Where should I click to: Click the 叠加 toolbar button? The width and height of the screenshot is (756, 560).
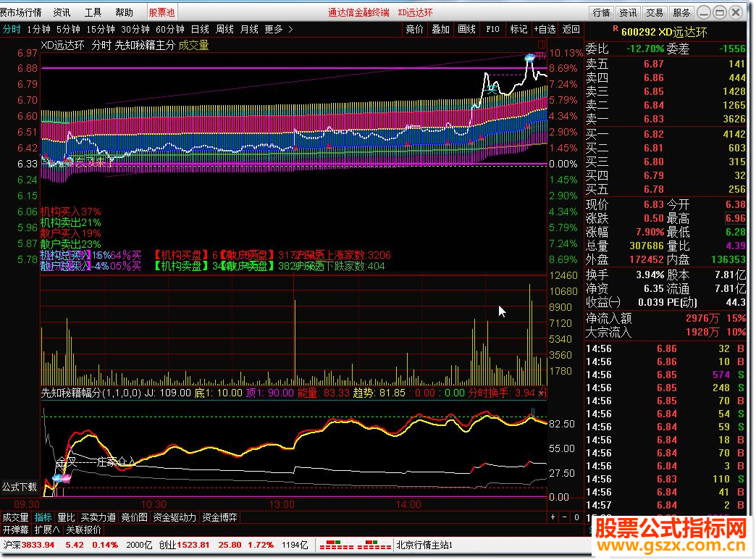click(x=440, y=30)
